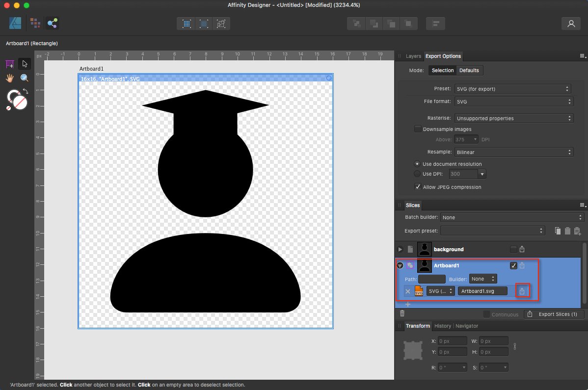This screenshot has height=390, width=588.
Task: Uncheck Allow JPEG compression
Action: click(418, 187)
